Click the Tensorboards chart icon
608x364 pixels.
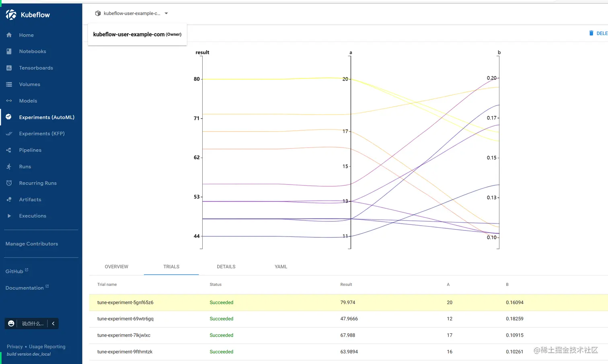coord(9,68)
